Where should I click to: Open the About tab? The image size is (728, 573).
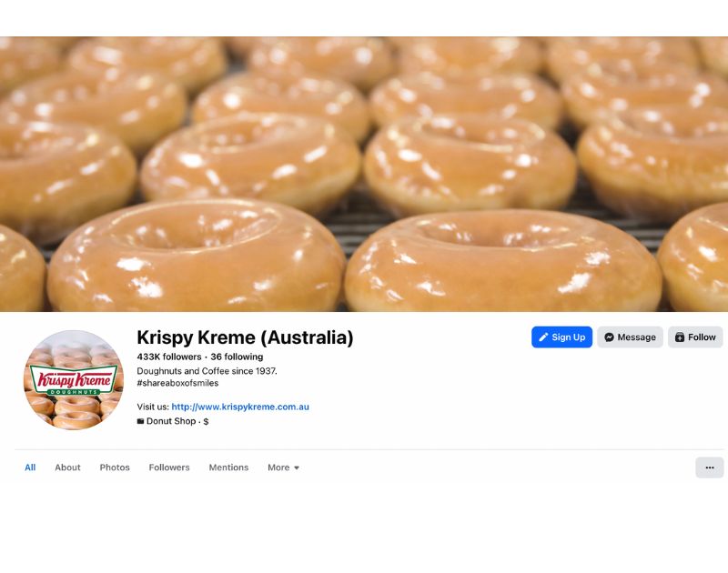67,467
